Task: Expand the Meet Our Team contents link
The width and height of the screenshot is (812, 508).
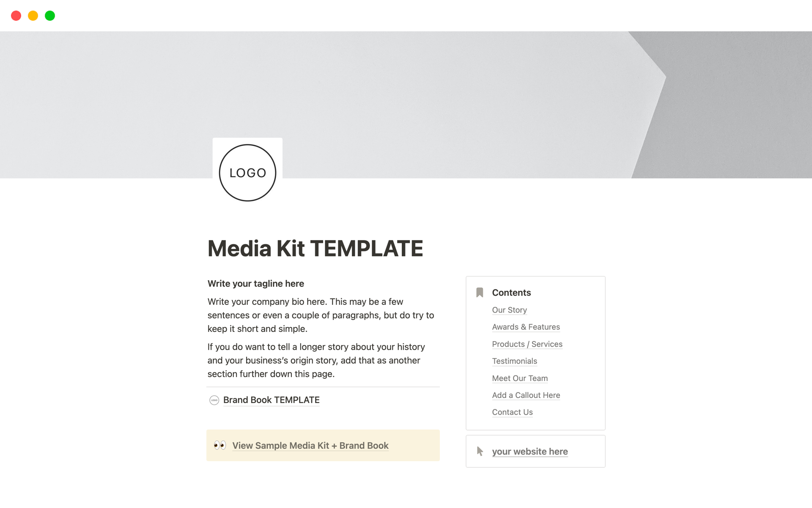Action: click(519, 378)
